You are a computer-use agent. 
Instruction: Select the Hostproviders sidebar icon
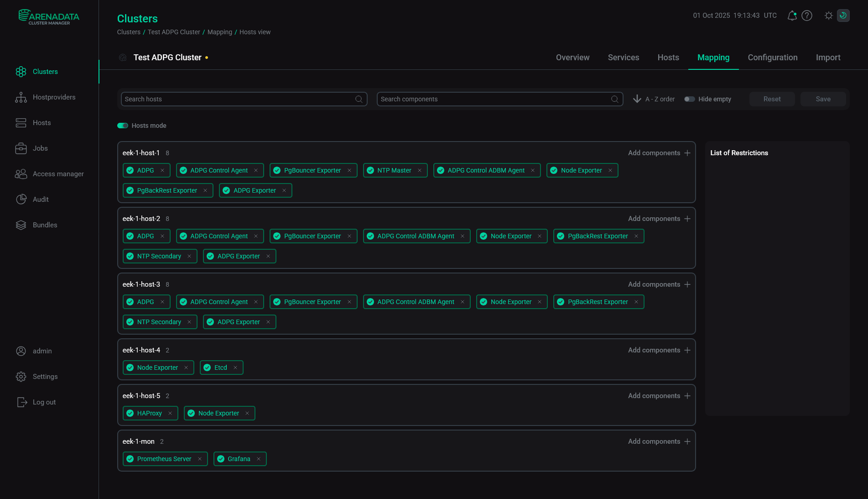(21, 97)
